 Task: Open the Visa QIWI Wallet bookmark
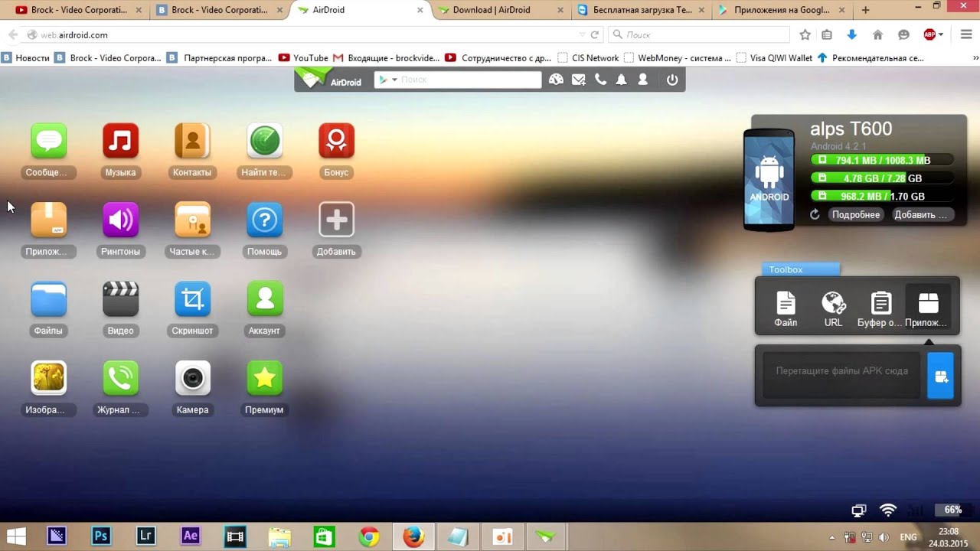774,57
